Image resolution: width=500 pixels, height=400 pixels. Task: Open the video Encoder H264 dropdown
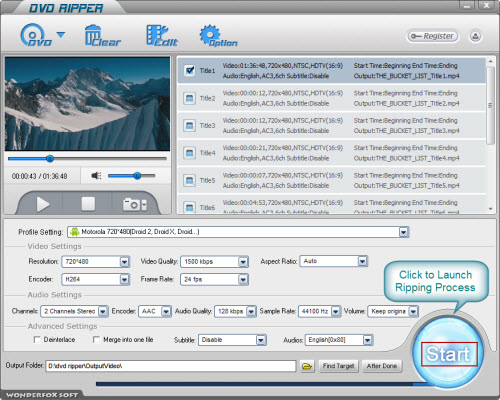[124, 279]
